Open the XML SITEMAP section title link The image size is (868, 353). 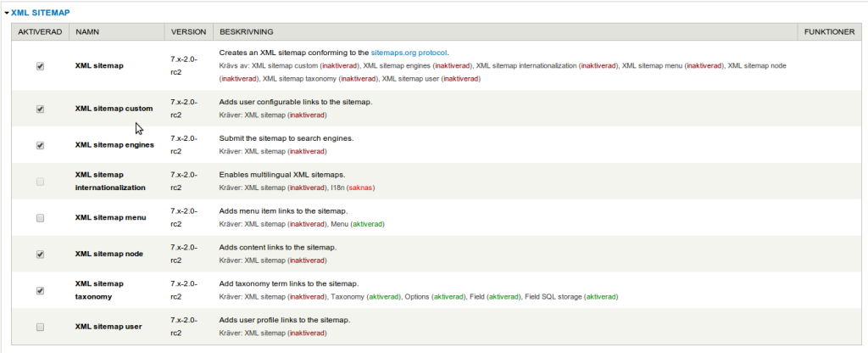pyautogui.click(x=40, y=14)
